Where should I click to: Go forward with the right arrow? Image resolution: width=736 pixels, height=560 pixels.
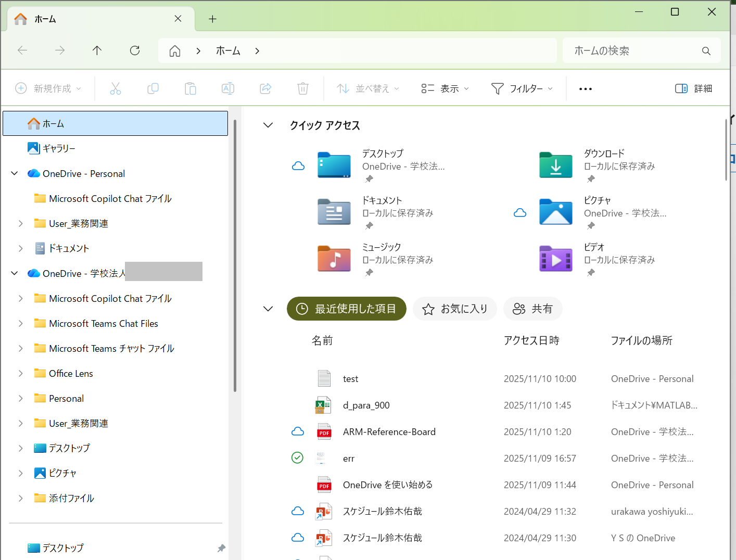60,50
